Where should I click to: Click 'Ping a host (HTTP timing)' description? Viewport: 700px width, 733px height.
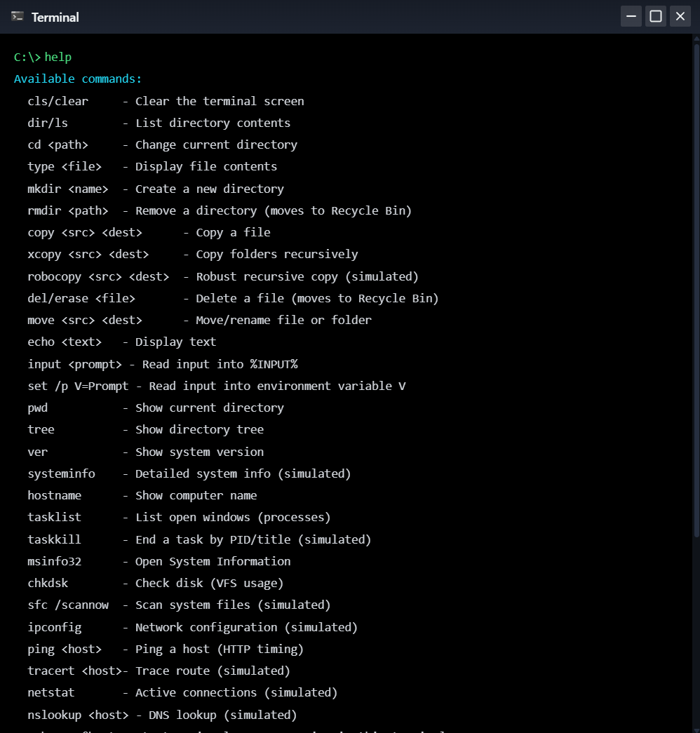pos(220,649)
